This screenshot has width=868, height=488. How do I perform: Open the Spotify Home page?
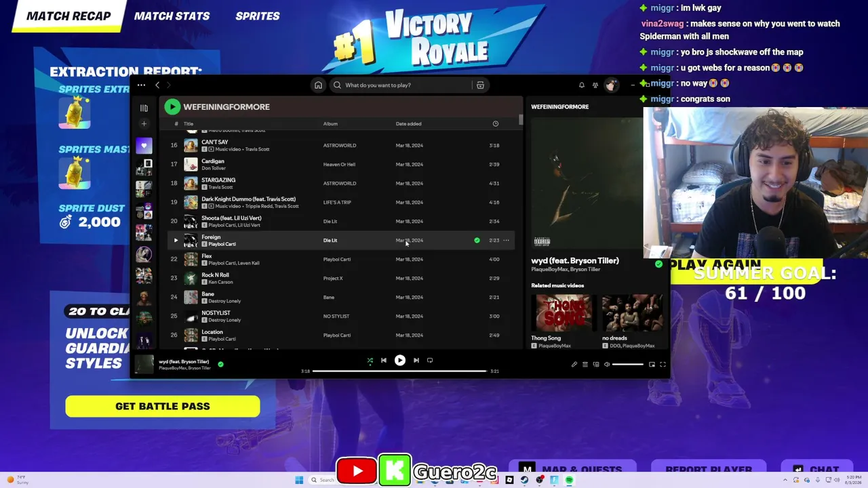pos(318,85)
